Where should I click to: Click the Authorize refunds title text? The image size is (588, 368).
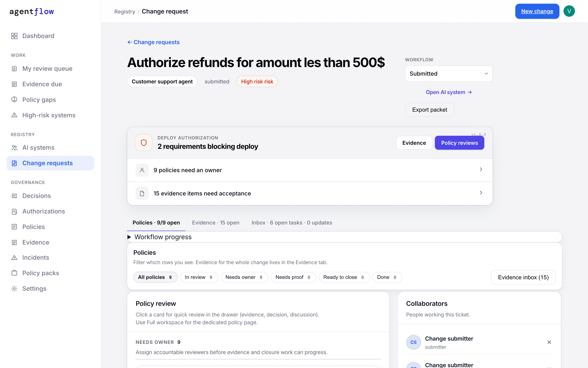coord(256,62)
